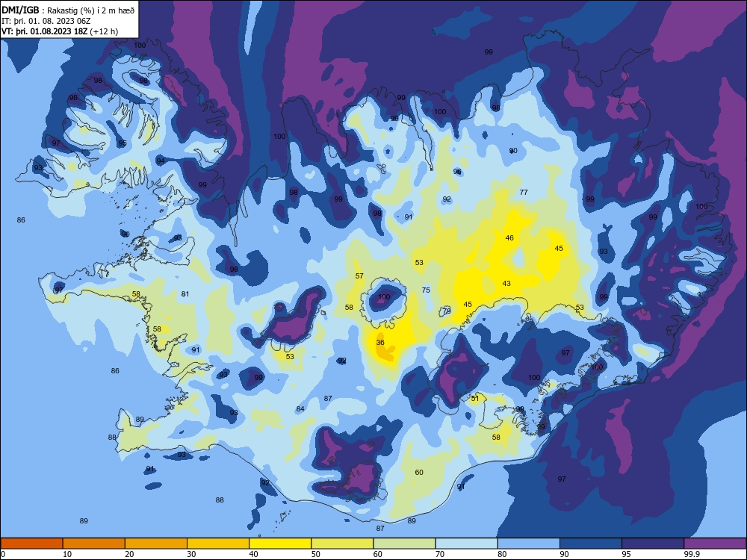This screenshot has width=747, height=560.
Task: Click the legend tick label '70'
Action: 440,554
